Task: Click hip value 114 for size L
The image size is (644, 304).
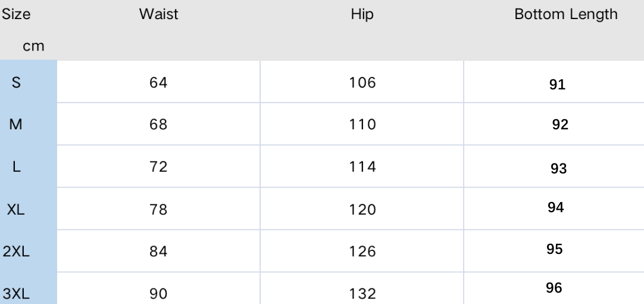Action: click(362, 166)
